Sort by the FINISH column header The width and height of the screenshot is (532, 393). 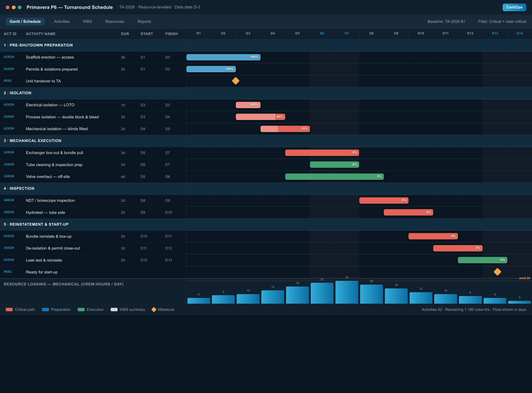pyautogui.click(x=171, y=34)
